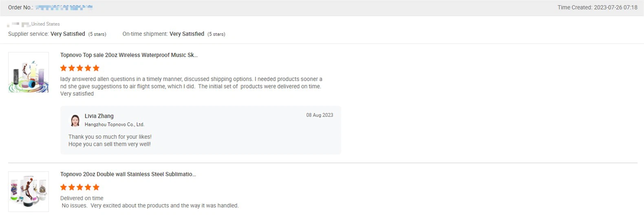Click last star of the stainless steel tumbler rating
The width and height of the screenshot is (644, 216).
coord(96,187)
